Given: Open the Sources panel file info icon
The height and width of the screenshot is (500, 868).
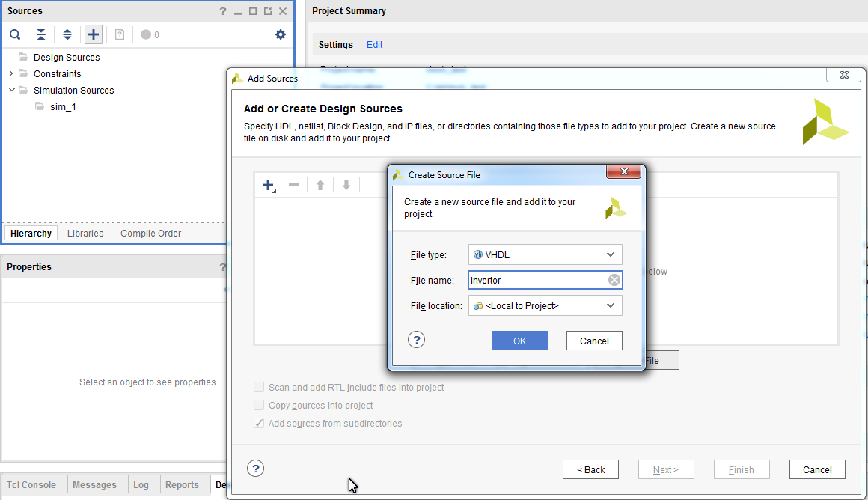Looking at the screenshot, I should point(120,35).
